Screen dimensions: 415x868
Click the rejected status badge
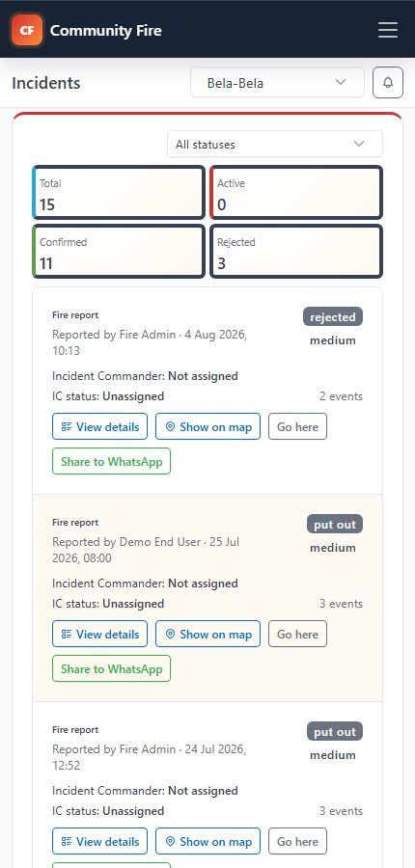coord(332,316)
